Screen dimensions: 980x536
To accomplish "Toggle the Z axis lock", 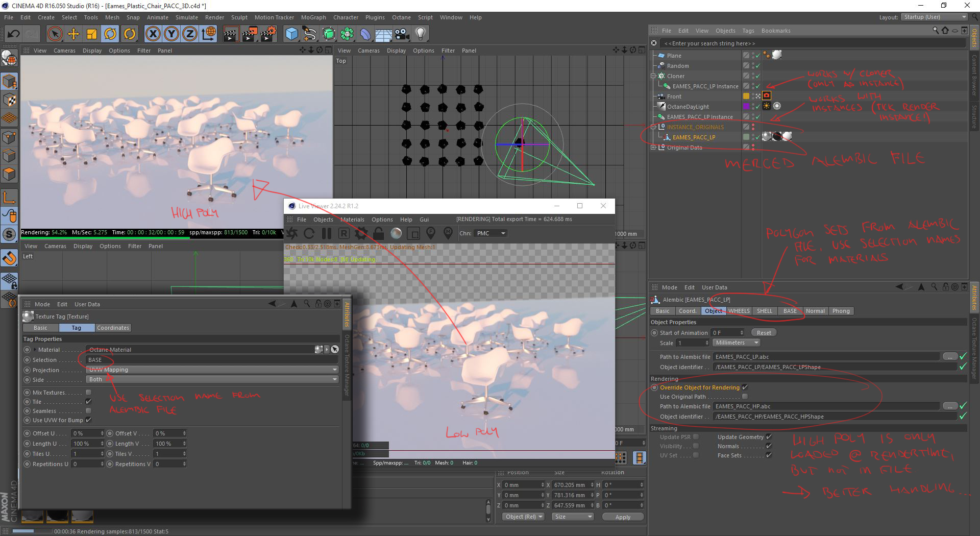I will (190, 34).
